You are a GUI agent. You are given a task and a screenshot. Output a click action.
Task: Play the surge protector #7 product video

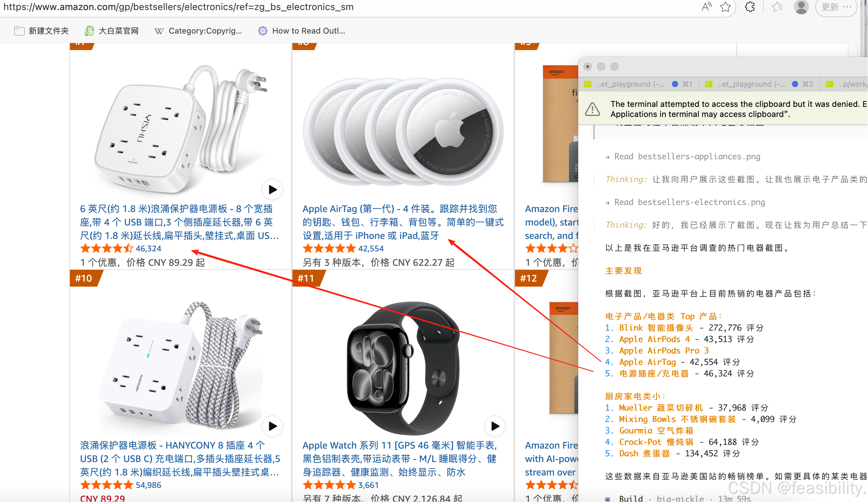[272, 190]
